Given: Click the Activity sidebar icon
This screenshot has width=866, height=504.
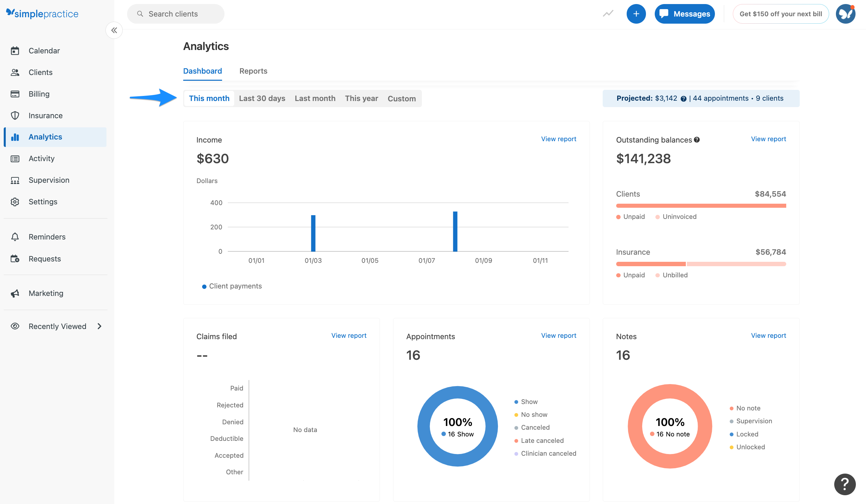Looking at the screenshot, I should point(15,158).
